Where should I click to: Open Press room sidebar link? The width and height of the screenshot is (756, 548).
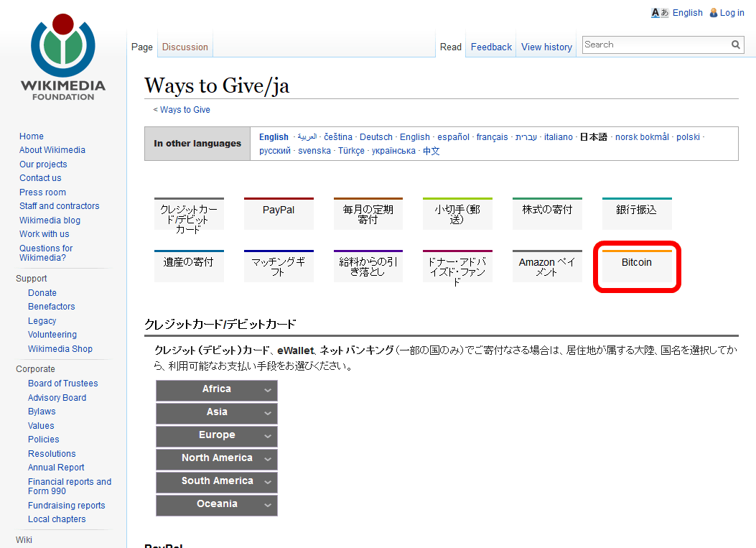pos(42,192)
